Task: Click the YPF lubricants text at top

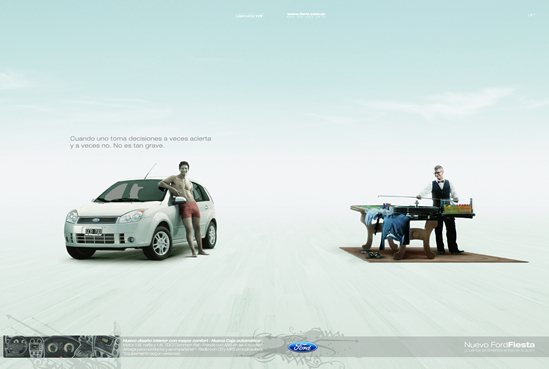Action: (249, 16)
